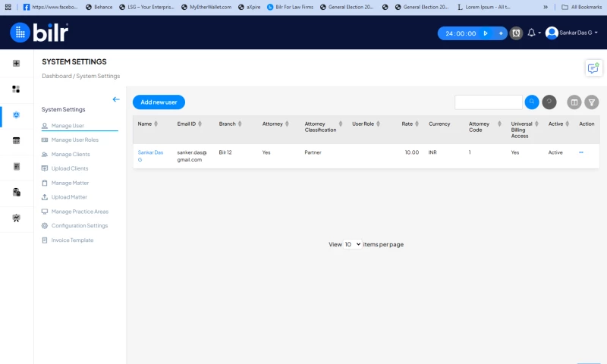
Task: Add a timer with plus icon
Action: tap(501, 33)
